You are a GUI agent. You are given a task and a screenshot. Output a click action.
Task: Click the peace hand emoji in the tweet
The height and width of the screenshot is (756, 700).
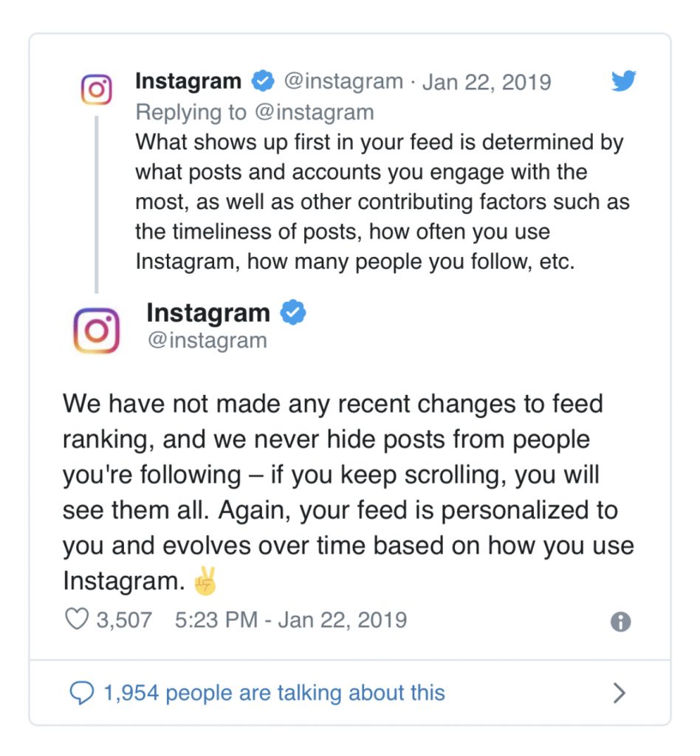[x=205, y=580]
